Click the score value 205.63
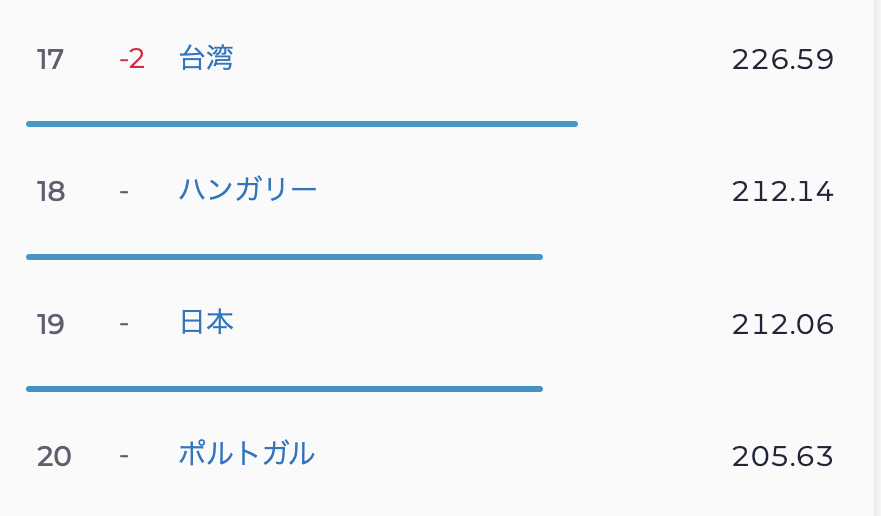This screenshot has height=516, width=881. [x=782, y=456]
